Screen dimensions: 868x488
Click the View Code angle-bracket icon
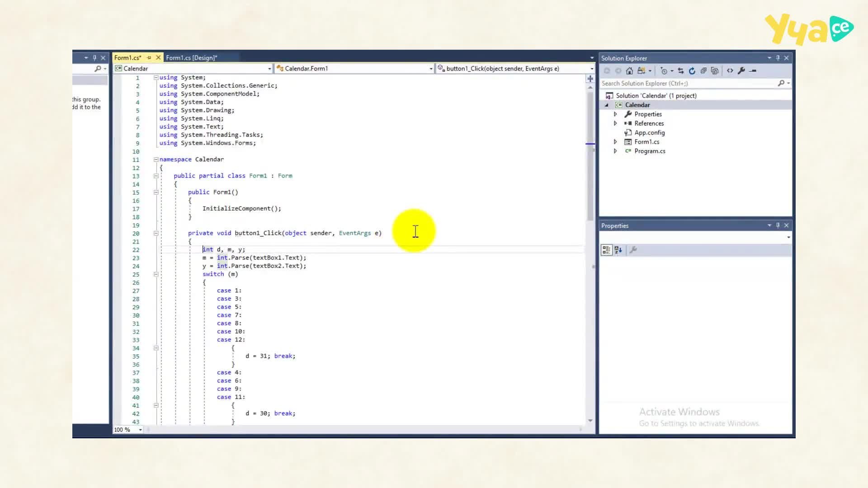tap(730, 70)
